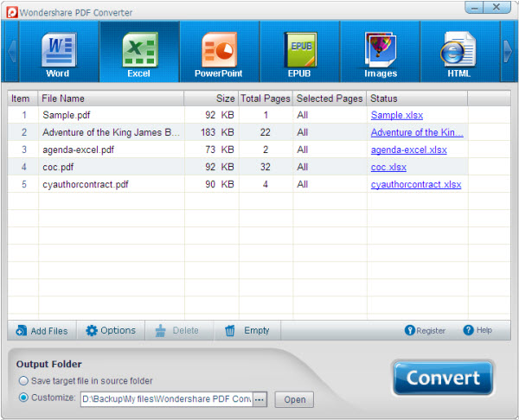Viewport: 519px width, 420px height.
Task: Click the Size column header
Action: 211,99
